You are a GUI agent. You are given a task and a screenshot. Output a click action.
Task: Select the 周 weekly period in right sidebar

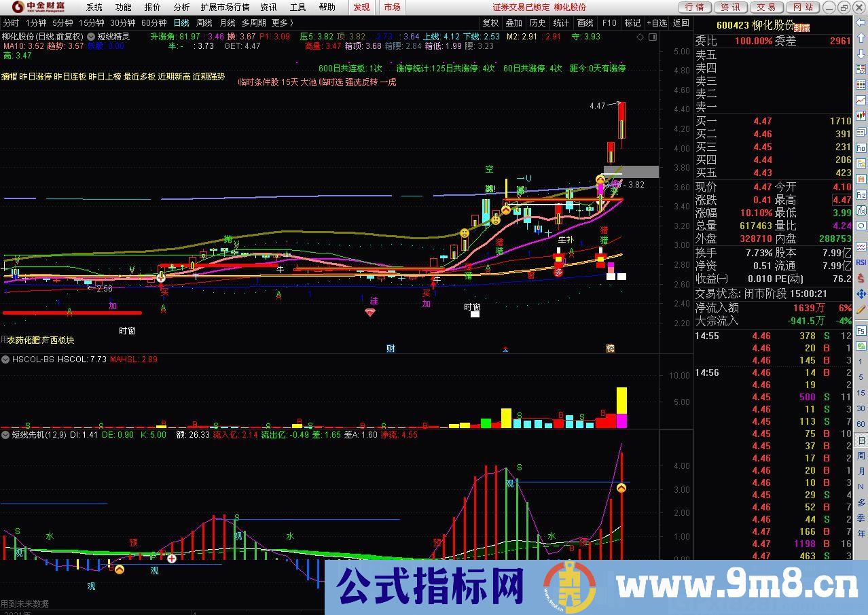pyautogui.click(x=861, y=455)
